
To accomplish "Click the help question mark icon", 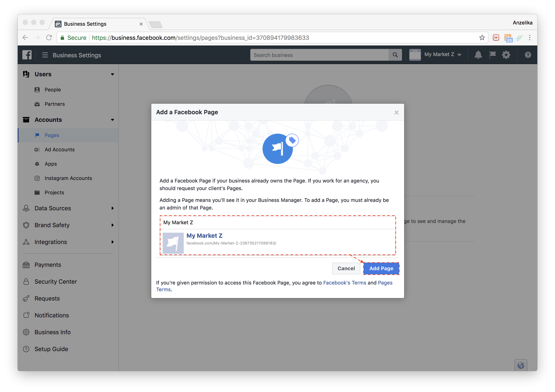I will pos(528,55).
